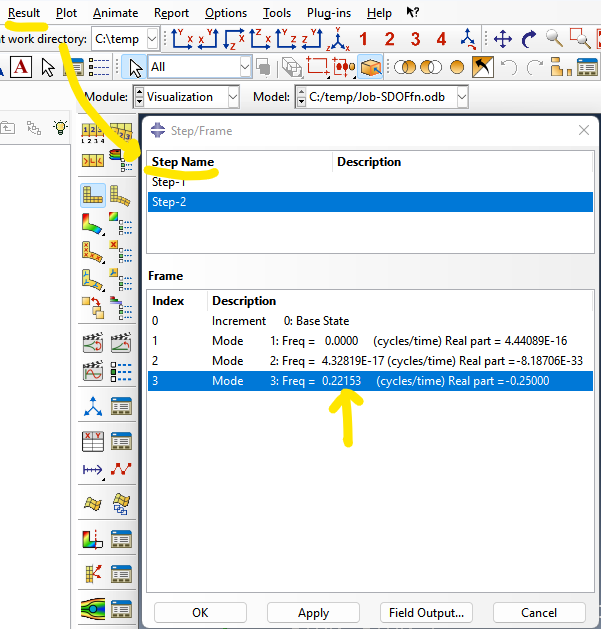Open the Plot menu
The image size is (601, 629).
[66, 13]
